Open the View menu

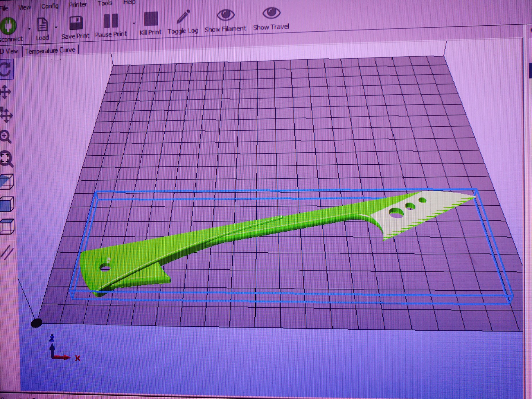pyautogui.click(x=24, y=7)
